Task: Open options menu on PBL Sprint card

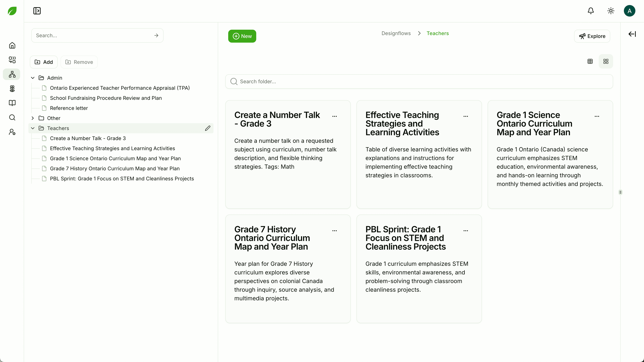Action: pos(466,230)
